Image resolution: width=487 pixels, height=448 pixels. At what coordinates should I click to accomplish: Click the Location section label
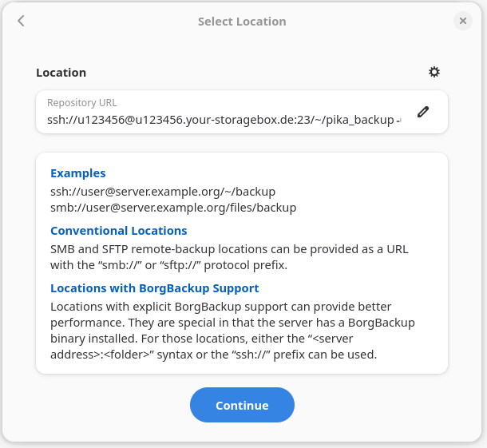(61, 73)
